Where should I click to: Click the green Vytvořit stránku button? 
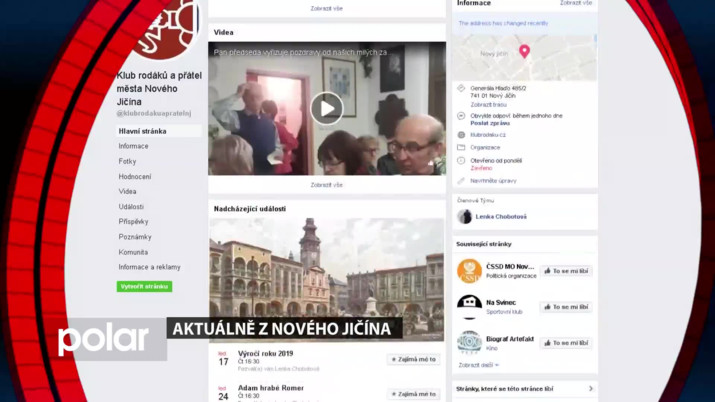pyautogui.click(x=145, y=286)
